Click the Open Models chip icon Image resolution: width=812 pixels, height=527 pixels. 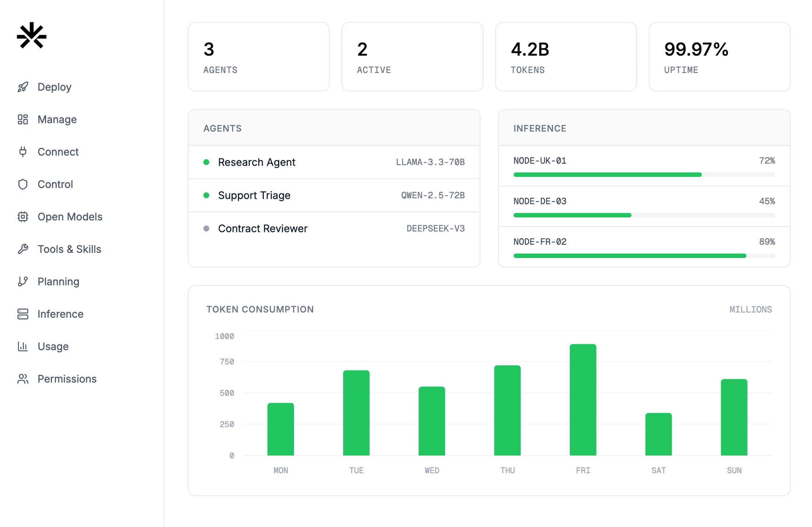23,217
